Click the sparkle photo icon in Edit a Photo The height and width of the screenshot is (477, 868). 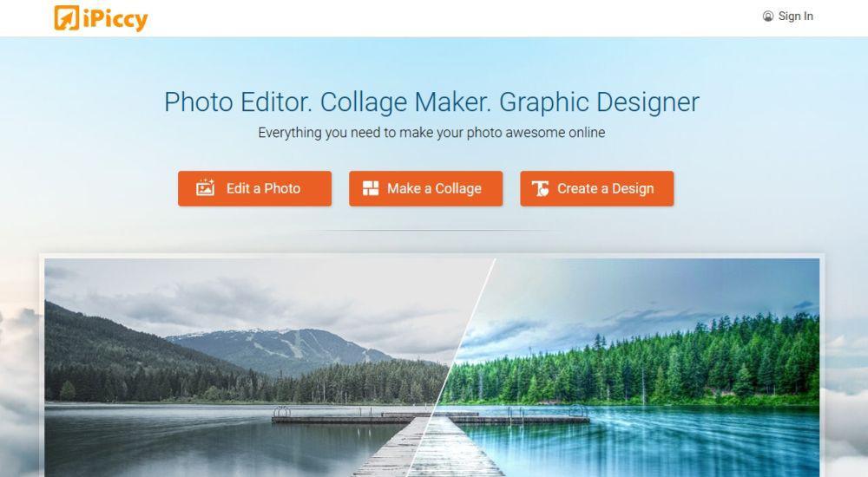205,187
